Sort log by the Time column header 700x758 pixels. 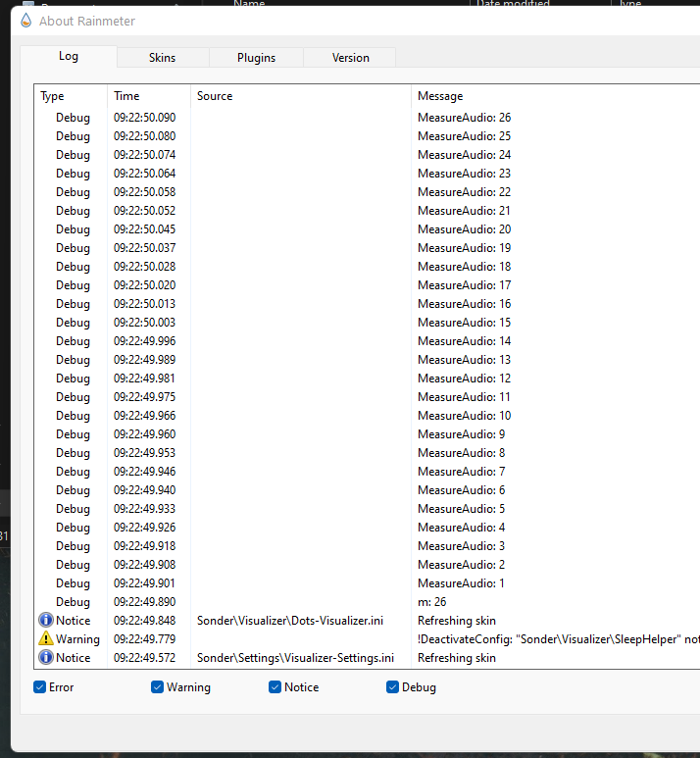click(149, 96)
